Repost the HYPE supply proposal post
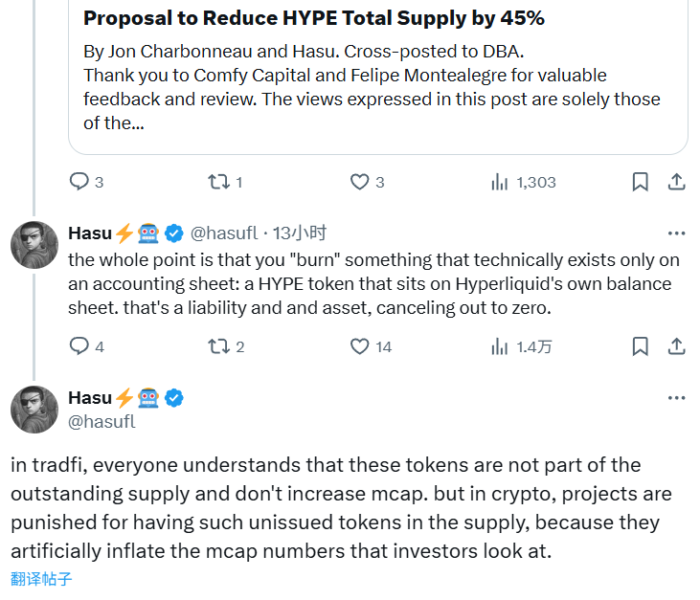 [x=218, y=182]
